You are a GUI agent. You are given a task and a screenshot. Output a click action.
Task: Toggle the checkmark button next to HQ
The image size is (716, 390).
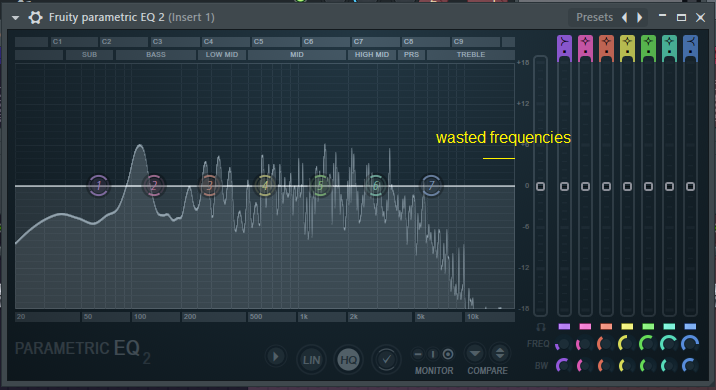[386, 360]
